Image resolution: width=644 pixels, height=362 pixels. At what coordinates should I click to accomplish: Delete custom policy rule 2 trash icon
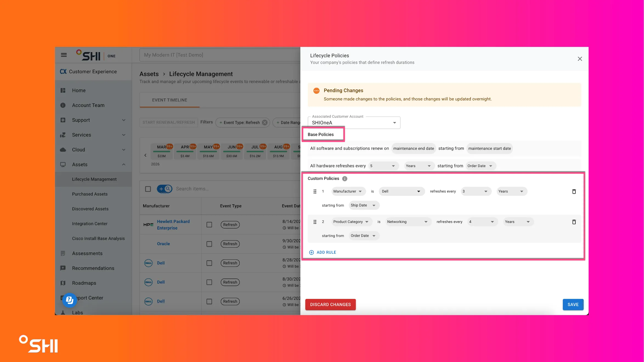pos(574,222)
